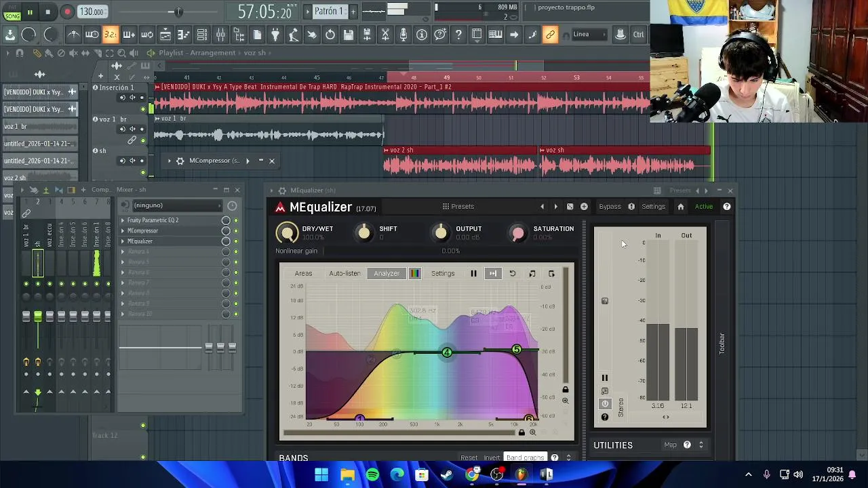Image resolution: width=868 pixels, height=488 pixels.
Task: Click the random preset dice icon
Action: 570,207
